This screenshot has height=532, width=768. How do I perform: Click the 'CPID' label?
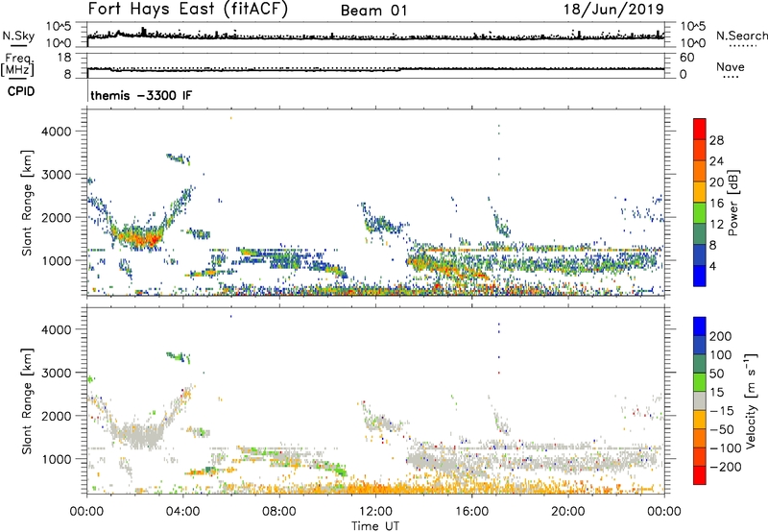click(x=21, y=91)
